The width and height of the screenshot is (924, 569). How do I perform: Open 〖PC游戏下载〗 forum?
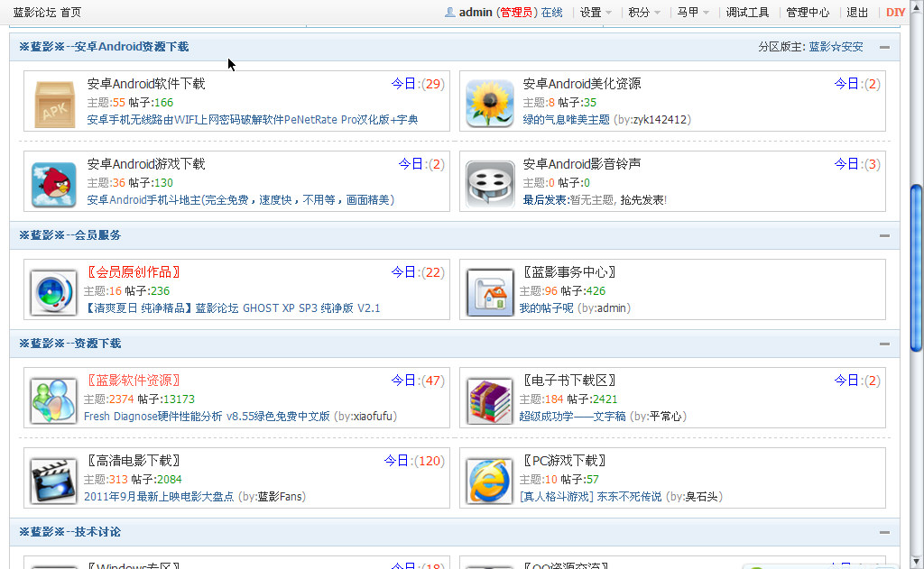(564, 461)
